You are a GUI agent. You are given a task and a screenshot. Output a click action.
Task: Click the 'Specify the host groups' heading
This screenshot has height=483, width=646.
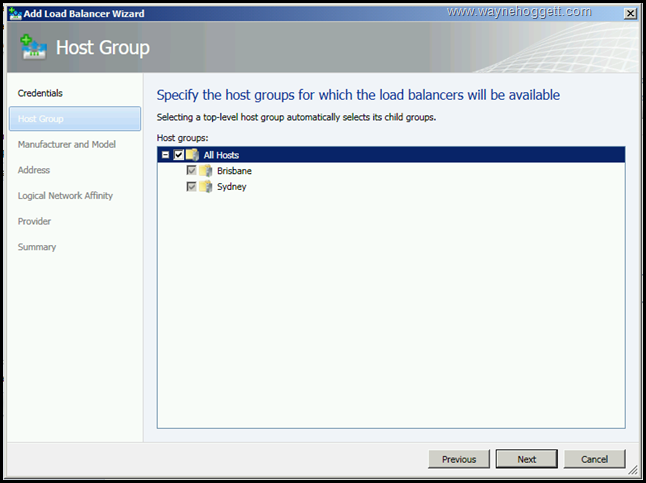tap(358, 95)
